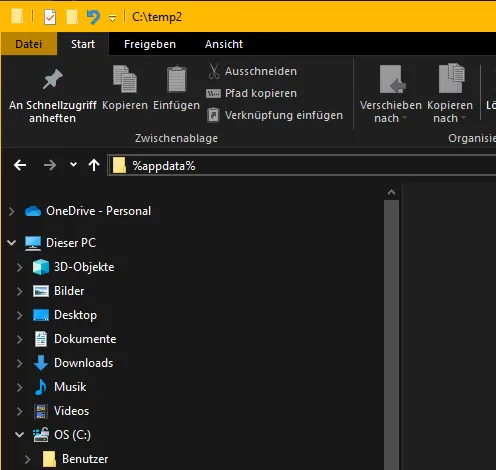
Task: Collapse the Dieser PC tree node
Action: tap(12, 243)
